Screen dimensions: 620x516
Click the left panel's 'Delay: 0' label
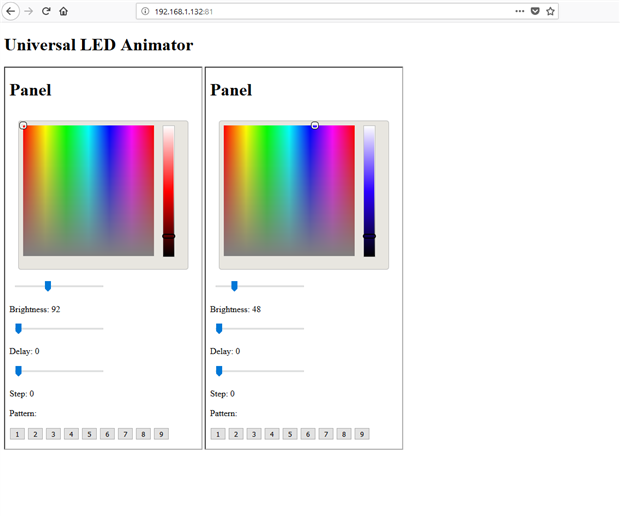(x=24, y=351)
